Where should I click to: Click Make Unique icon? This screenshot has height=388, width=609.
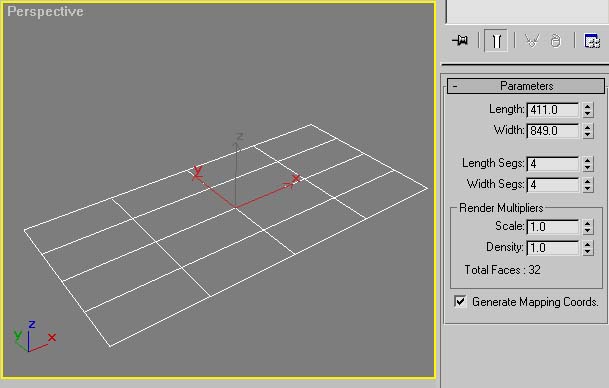(532, 40)
